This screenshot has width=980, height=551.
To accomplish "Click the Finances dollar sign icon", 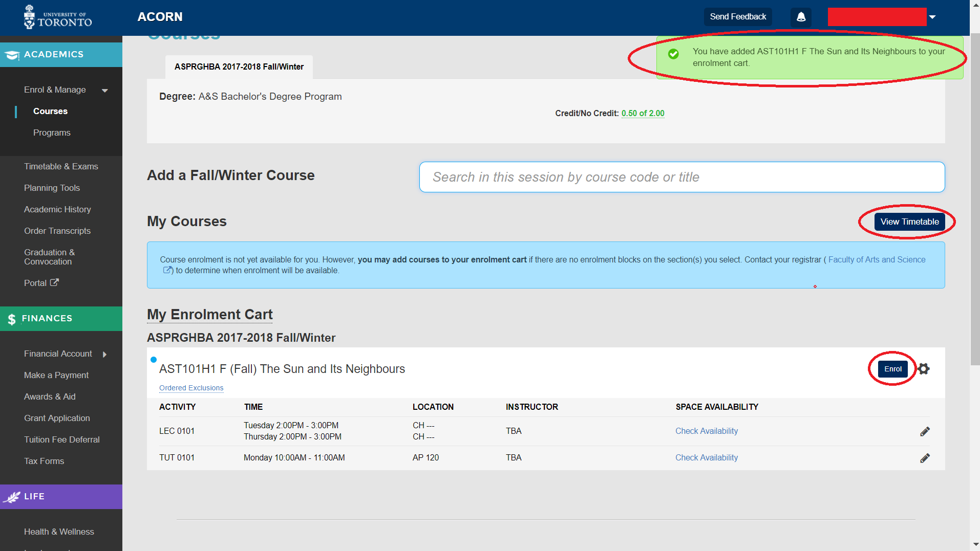I will pyautogui.click(x=11, y=319).
